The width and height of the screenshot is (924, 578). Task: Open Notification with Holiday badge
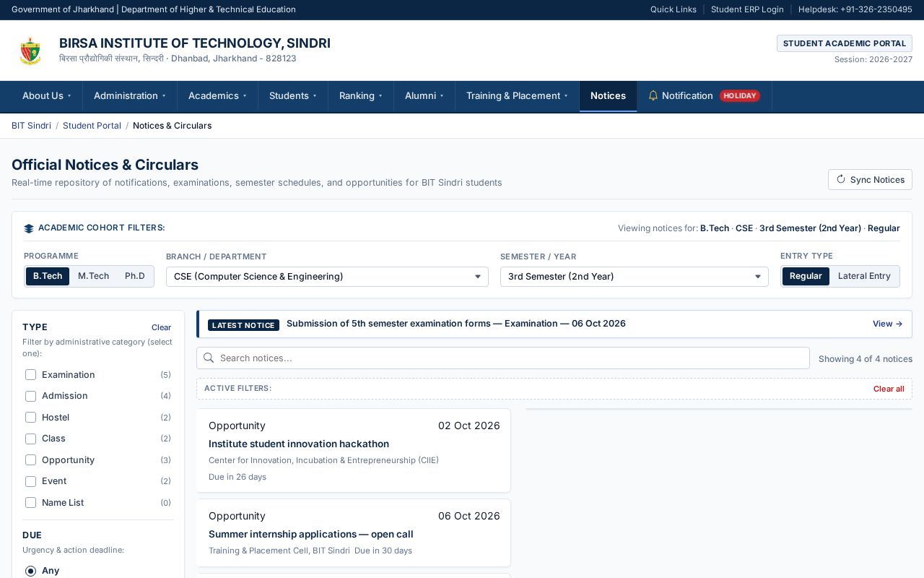click(705, 95)
